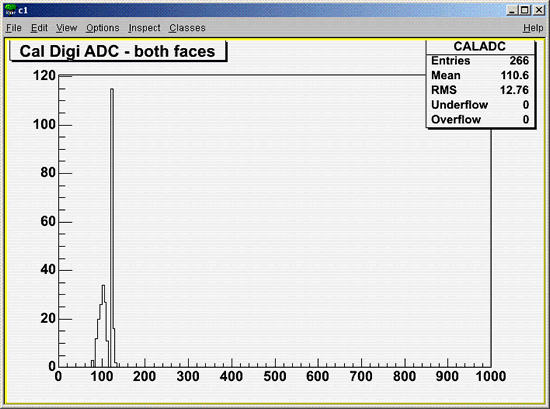This screenshot has height=409, width=550.
Task: Minimize the c1 canvas window
Action: tap(512, 10)
